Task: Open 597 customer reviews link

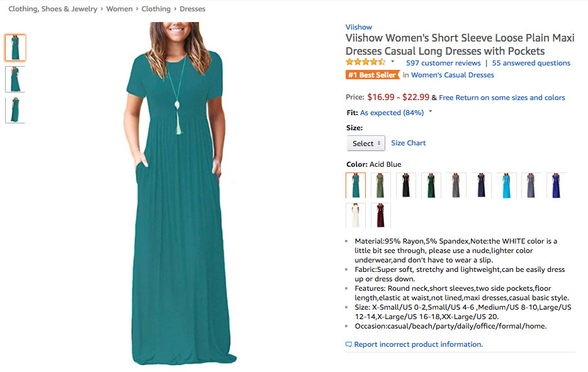Action: tap(443, 63)
